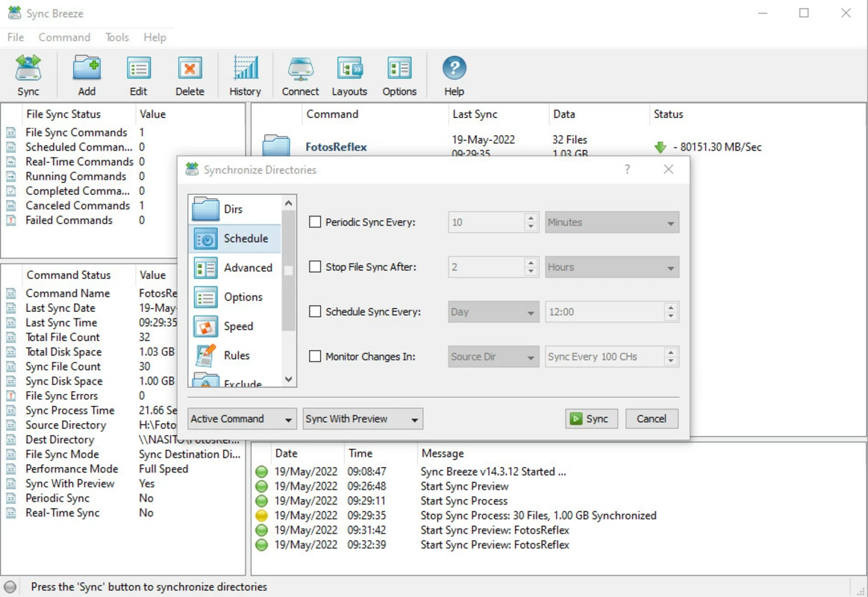Viewport: 868px width, 597px height.
Task: Open the Tools menu
Action: (117, 37)
